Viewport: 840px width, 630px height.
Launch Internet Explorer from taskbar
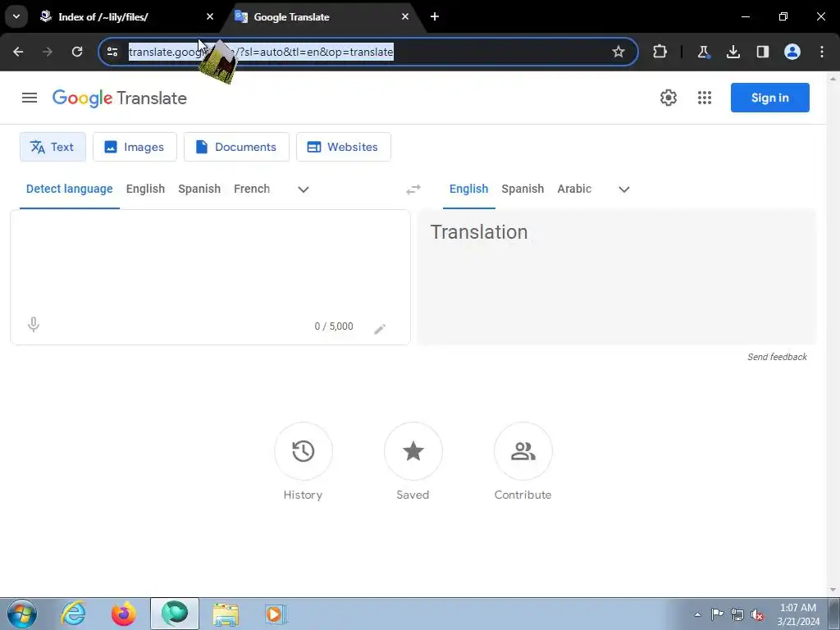[73, 614]
